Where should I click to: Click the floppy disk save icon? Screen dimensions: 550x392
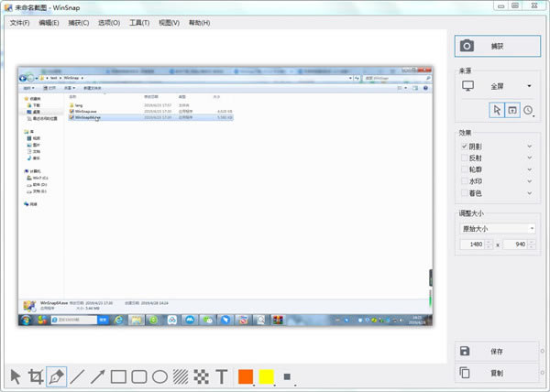pyautogui.click(x=465, y=351)
